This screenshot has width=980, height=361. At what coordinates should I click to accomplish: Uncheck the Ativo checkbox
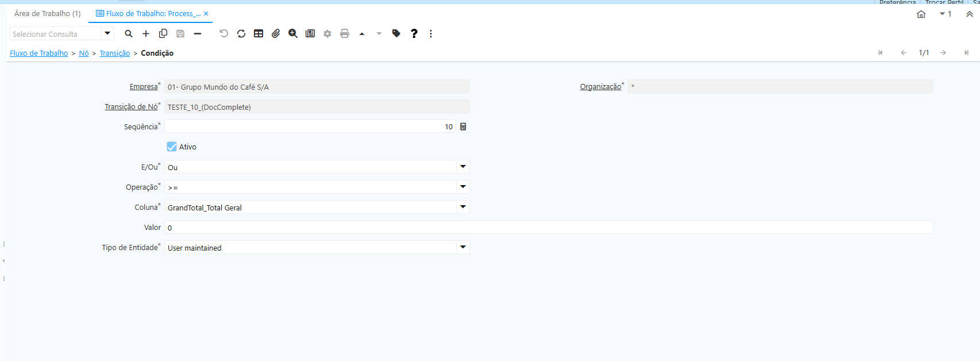click(x=172, y=147)
